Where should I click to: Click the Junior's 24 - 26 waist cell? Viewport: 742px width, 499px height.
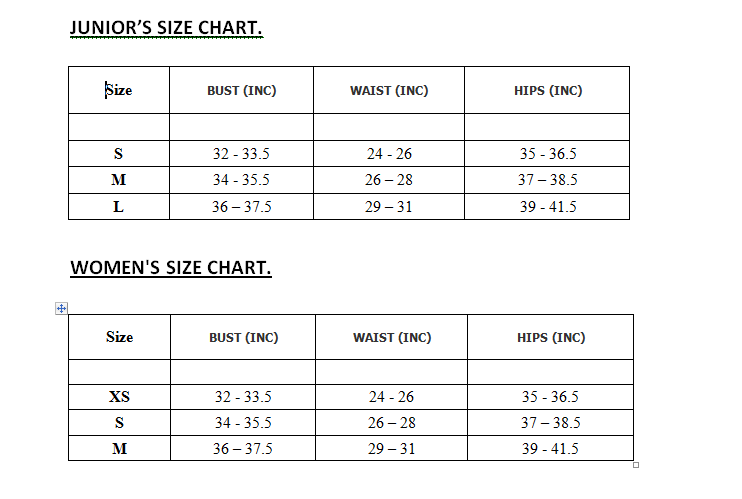pyautogui.click(x=389, y=153)
